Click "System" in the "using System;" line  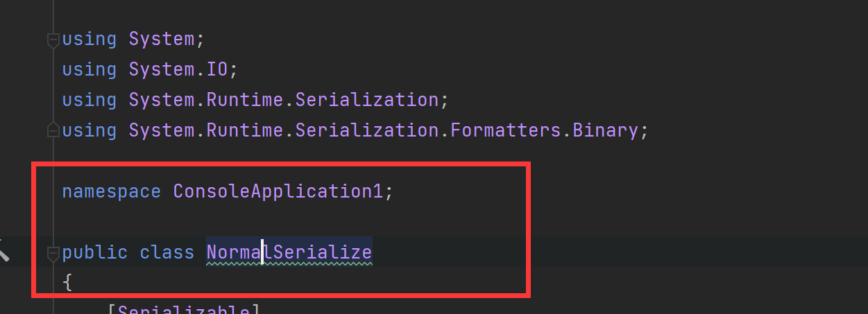coord(162,39)
